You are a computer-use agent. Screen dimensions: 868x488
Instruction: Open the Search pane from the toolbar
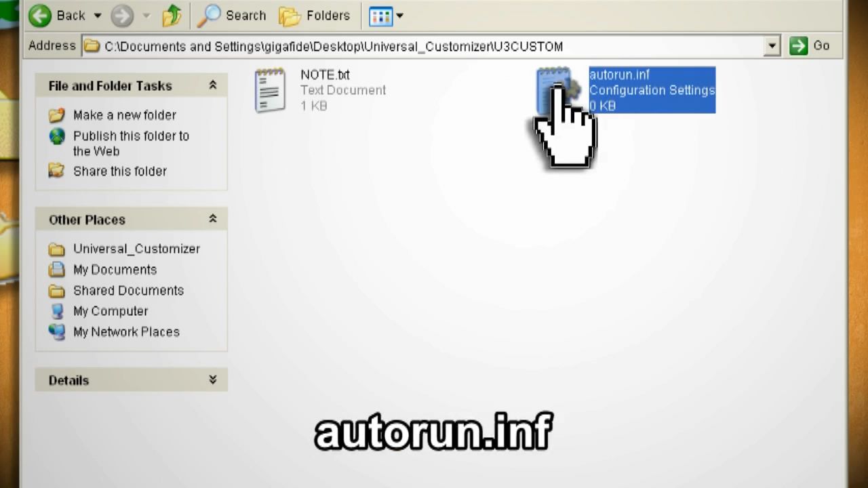[x=231, y=16]
